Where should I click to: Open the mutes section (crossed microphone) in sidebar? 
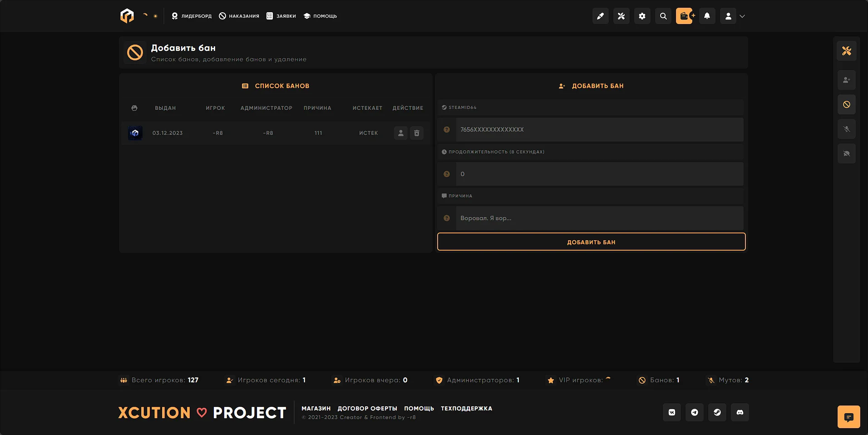(846, 129)
